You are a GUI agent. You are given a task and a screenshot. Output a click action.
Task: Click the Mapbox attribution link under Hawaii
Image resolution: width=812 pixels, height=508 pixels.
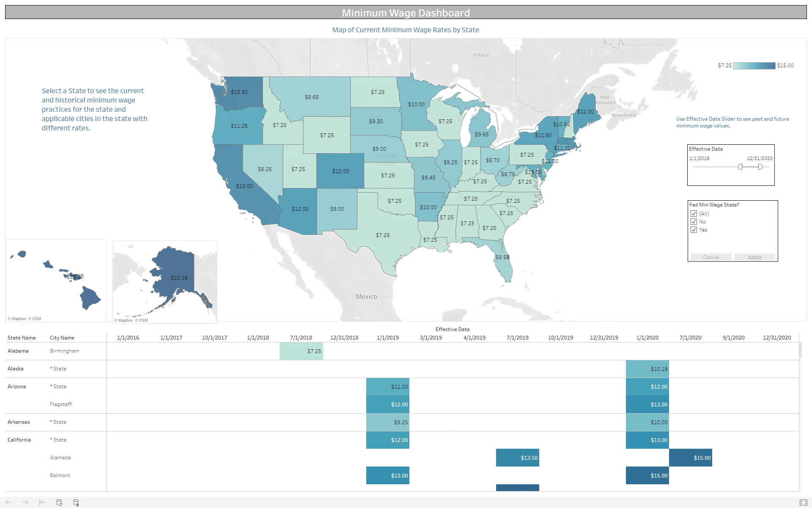coord(17,319)
